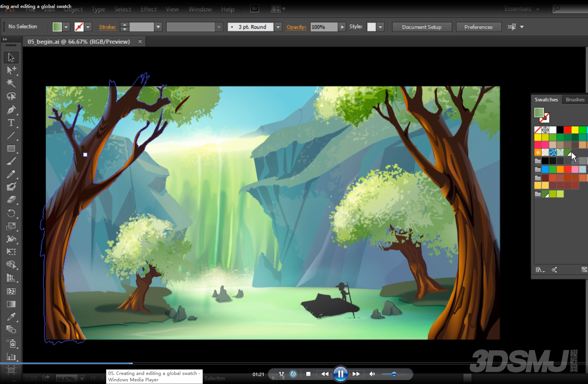Select the Warp tool
This screenshot has width=588, height=384.
point(11,239)
